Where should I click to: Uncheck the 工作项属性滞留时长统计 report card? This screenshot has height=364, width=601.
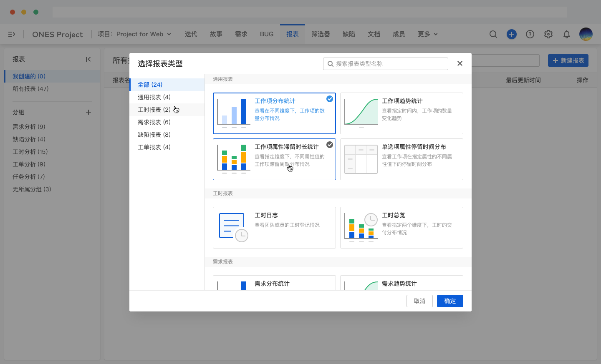coord(330,145)
